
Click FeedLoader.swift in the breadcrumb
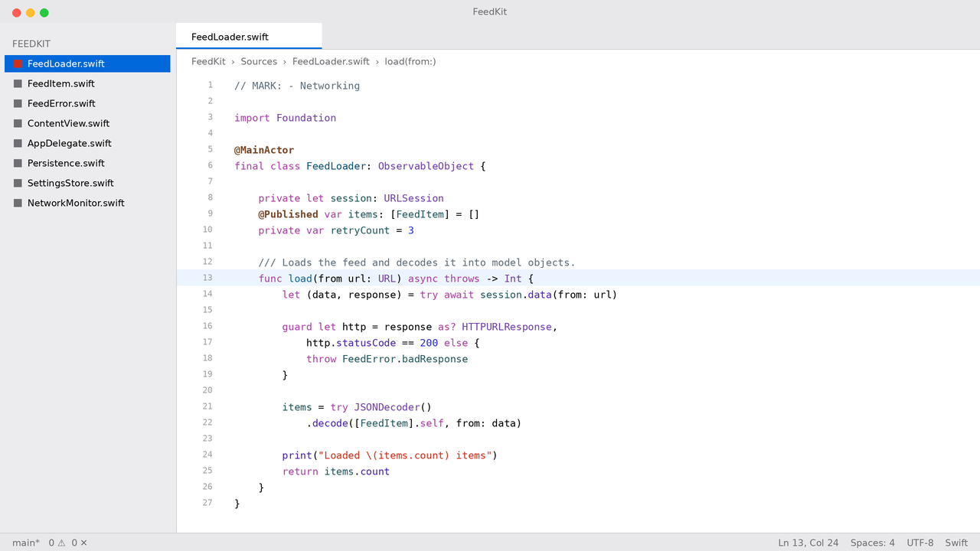pyautogui.click(x=331, y=61)
